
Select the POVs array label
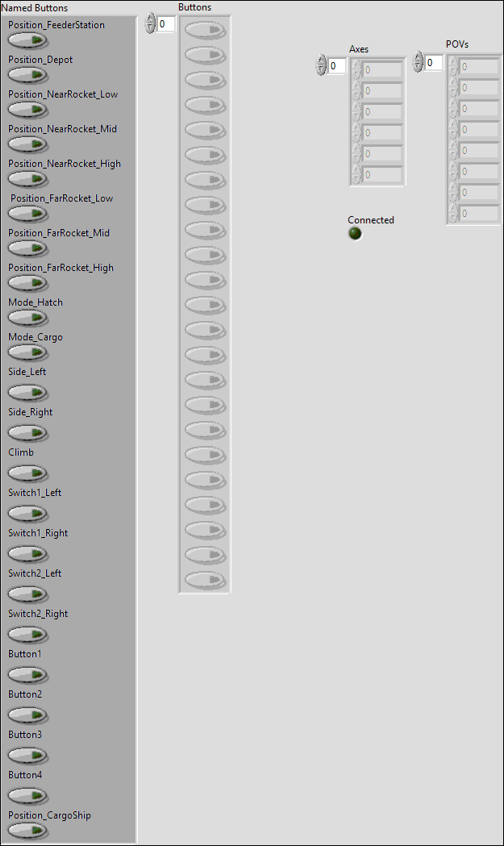[457, 44]
